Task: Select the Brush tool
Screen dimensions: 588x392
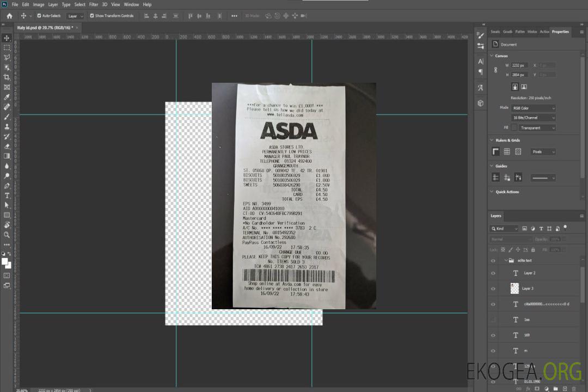Action: click(7, 117)
